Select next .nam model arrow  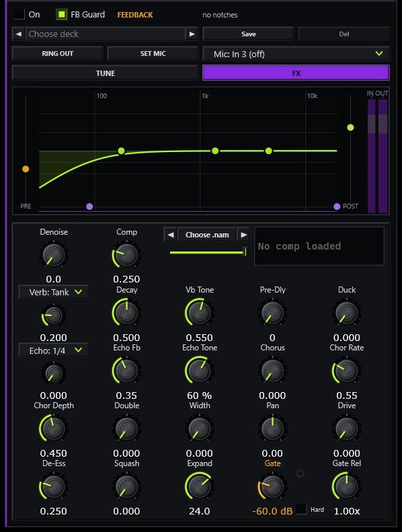[243, 235]
